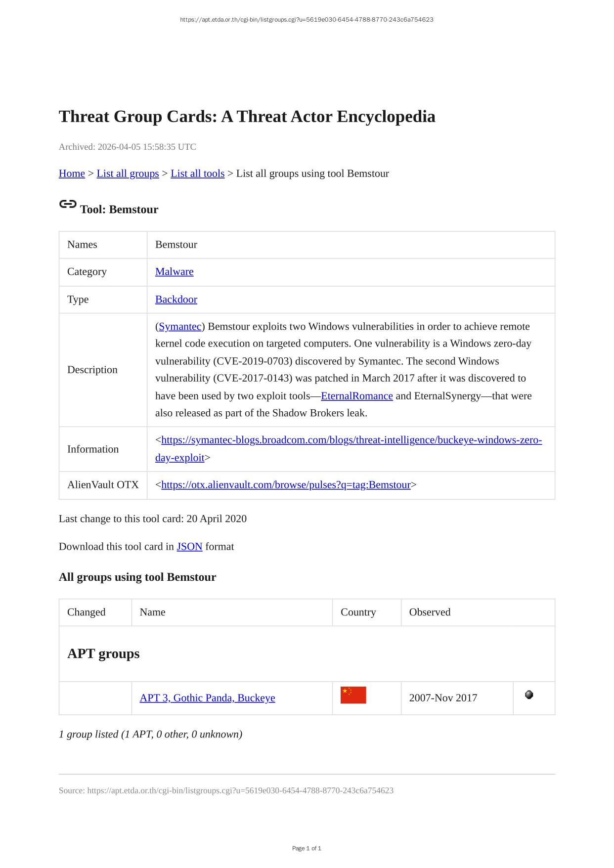This screenshot has width=614, height=868.
Task: Click the APT groups section heading
Action: [103, 654]
